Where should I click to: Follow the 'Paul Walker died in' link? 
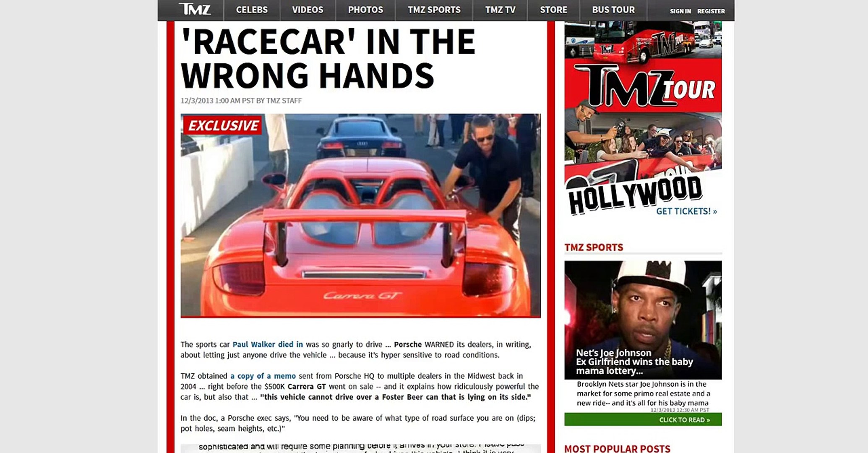coord(268,344)
